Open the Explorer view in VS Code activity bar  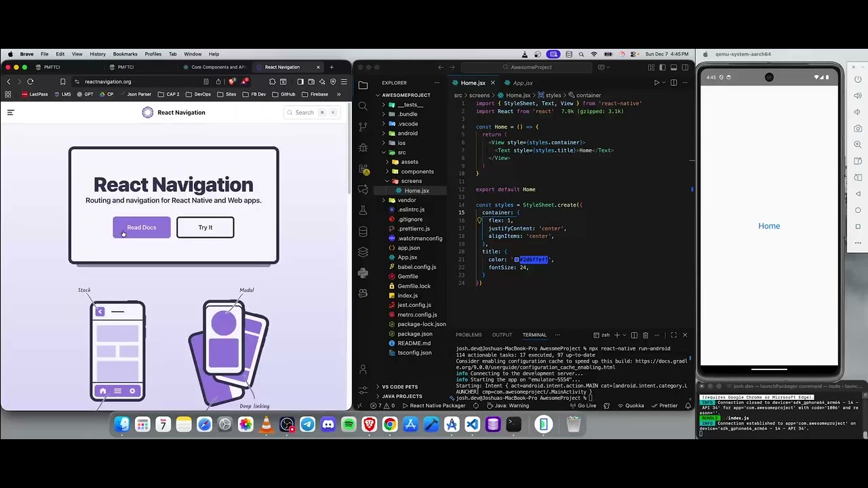tap(363, 85)
